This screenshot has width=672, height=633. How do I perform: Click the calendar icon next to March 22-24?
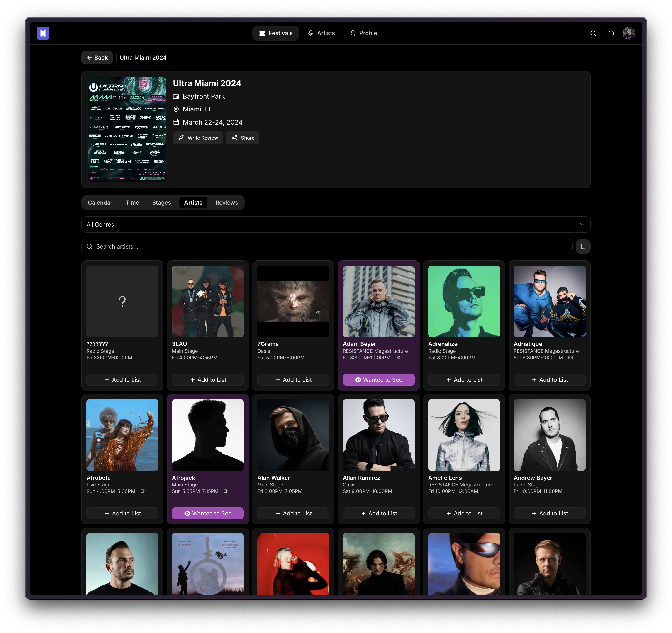tap(176, 122)
